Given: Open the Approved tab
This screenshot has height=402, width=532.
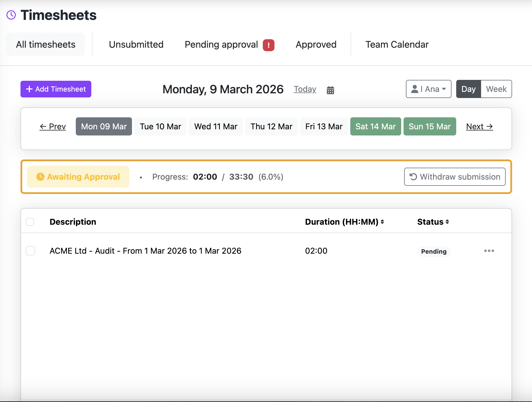Looking at the screenshot, I should [316, 44].
